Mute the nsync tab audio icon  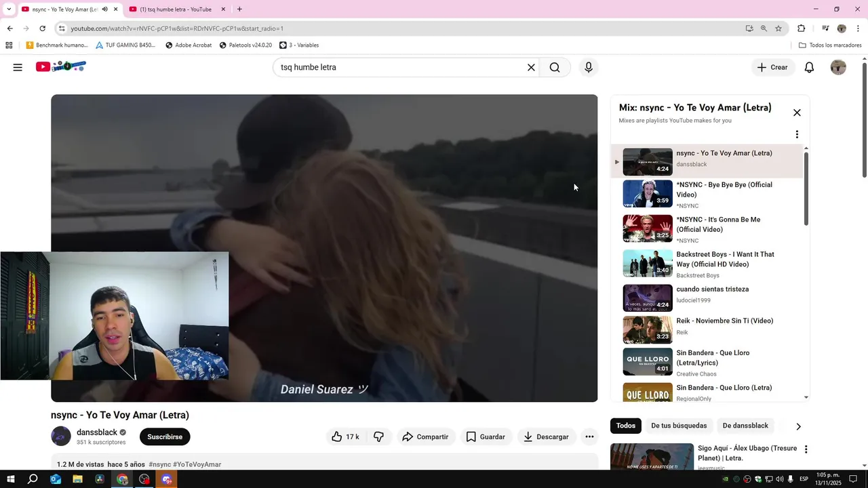point(104,9)
